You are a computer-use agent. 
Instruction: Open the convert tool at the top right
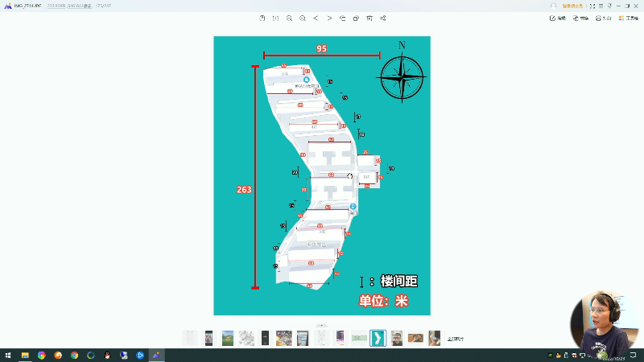(x=580, y=18)
